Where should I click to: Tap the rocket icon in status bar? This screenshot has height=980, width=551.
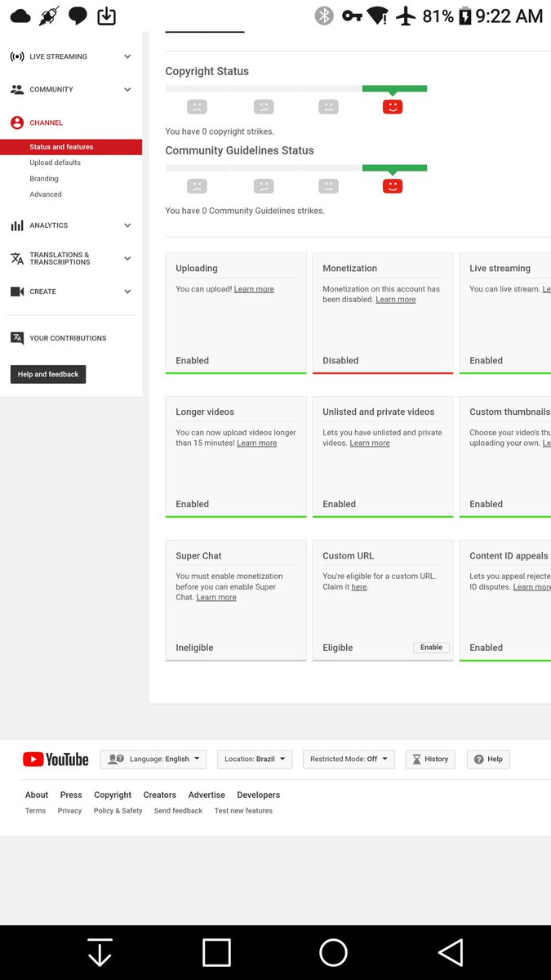click(x=49, y=16)
